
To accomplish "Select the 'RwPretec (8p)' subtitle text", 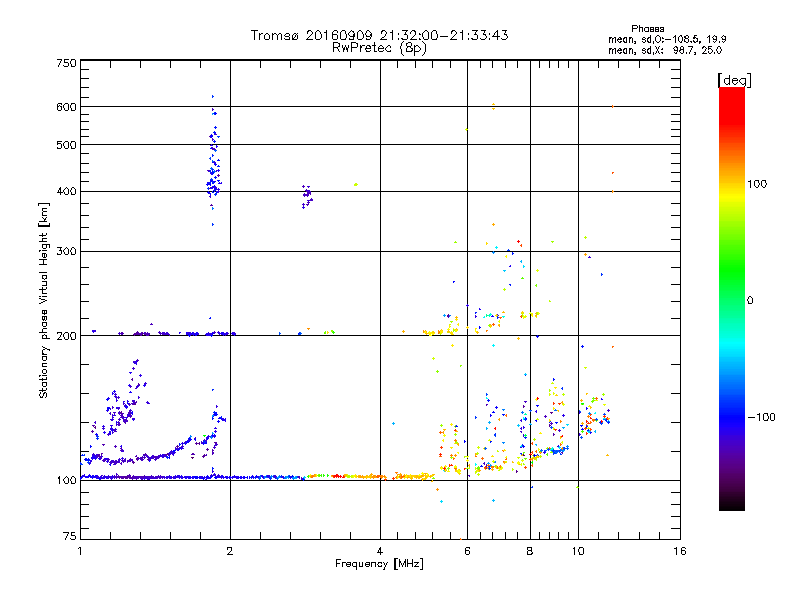I will tap(379, 48).
